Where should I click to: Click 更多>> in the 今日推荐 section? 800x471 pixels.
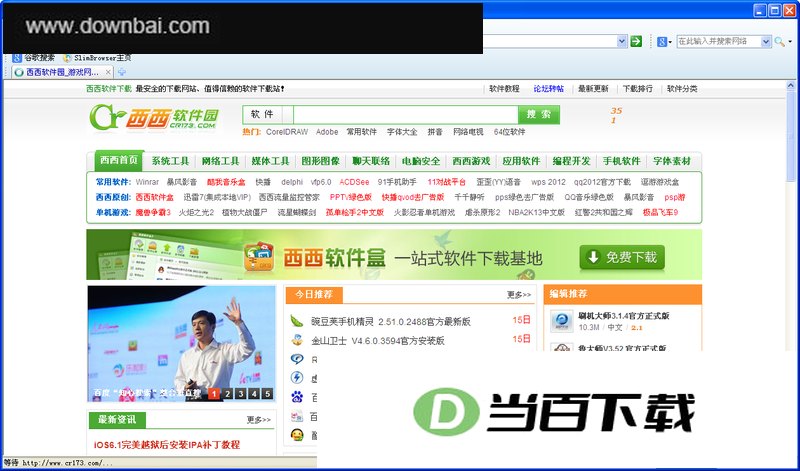[x=518, y=295]
